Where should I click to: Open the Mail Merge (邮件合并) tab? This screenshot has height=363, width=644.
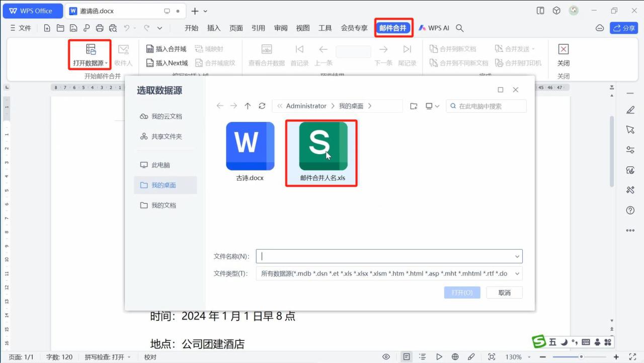[x=393, y=28]
